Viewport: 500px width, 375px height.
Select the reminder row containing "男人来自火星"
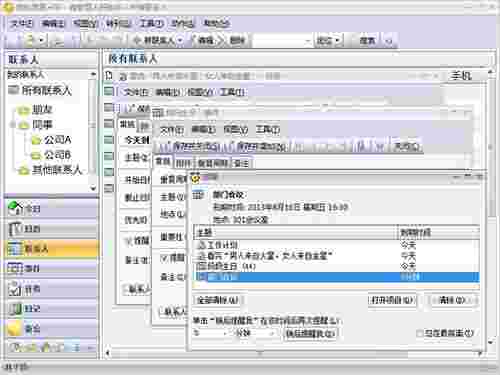point(336,256)
